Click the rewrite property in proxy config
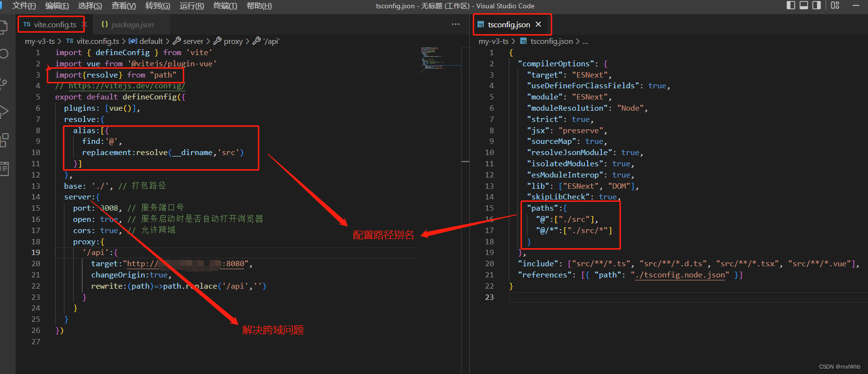868x374 pixels. click(x=107, y=286)
